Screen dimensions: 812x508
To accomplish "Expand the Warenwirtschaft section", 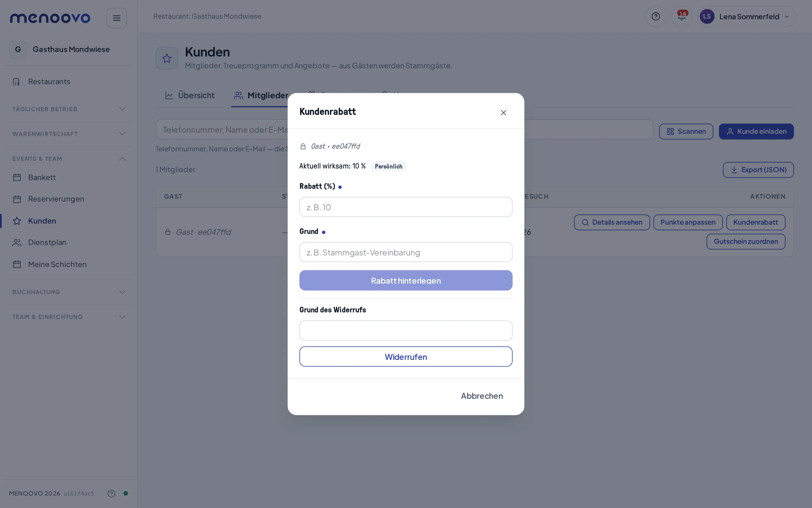I will (x=69, y=134).
